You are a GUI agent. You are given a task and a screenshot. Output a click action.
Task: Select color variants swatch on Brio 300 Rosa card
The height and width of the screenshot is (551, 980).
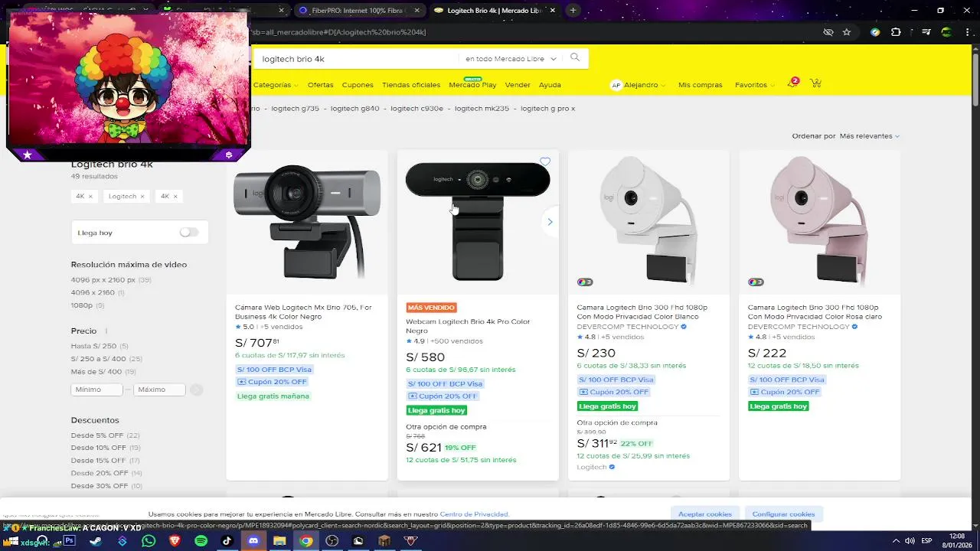click(756, 282)
